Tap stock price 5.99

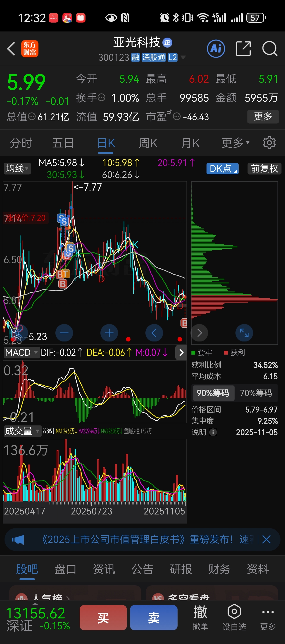coord(26,82)
